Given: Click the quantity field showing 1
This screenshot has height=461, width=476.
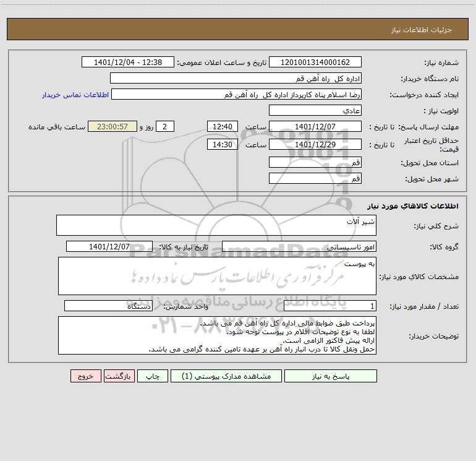Looking at the screenshot, I should pos(330,306).
